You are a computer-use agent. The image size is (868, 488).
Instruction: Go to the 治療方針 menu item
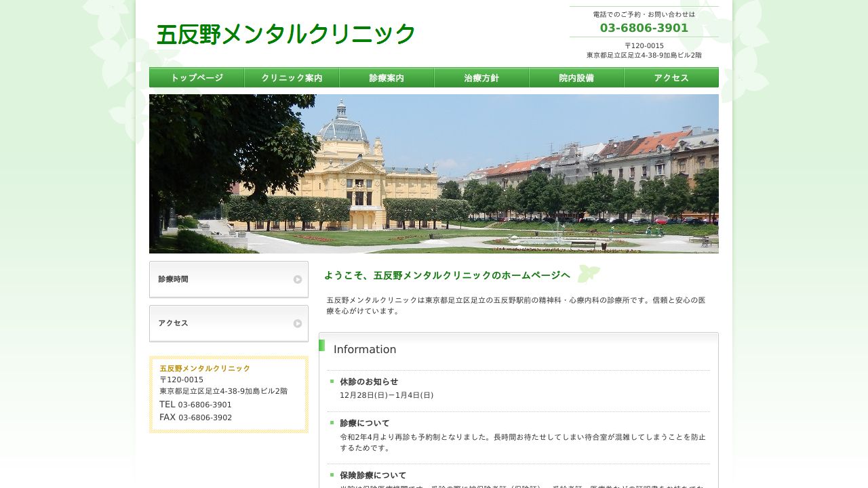click(x=481, y=78)
